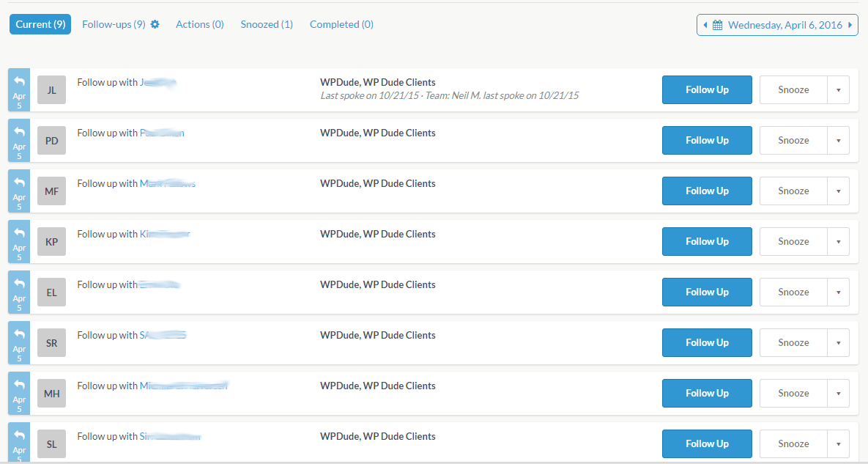868x464 pixels.
Task: Click the reply arrow icon on MH row
Action: (19, 384)
